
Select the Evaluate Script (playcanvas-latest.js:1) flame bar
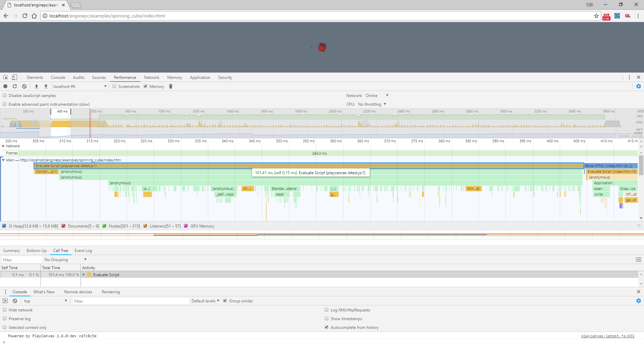[x=309, y=166]
